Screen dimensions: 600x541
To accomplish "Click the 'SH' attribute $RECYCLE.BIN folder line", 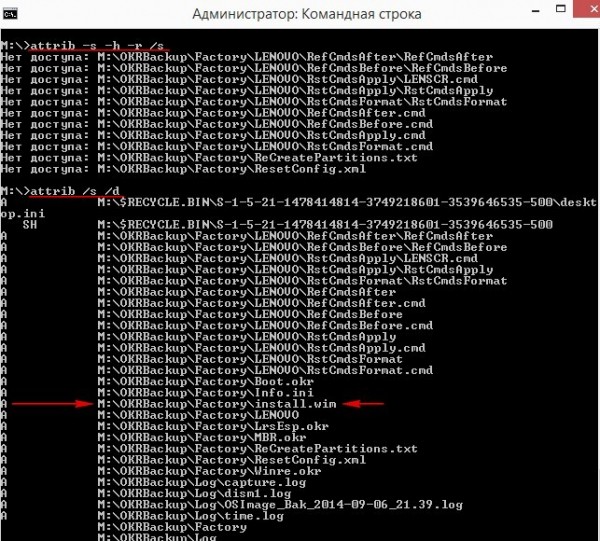I will click(x=288, y=225).
